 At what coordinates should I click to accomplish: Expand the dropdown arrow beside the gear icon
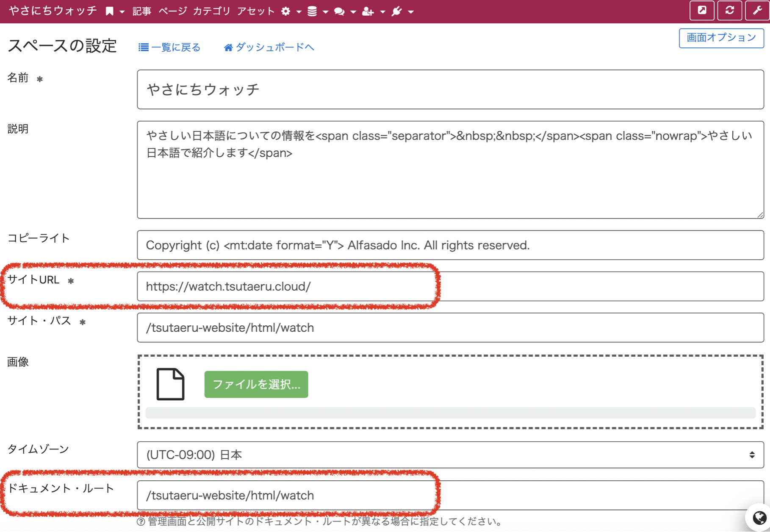click(299, 11)
